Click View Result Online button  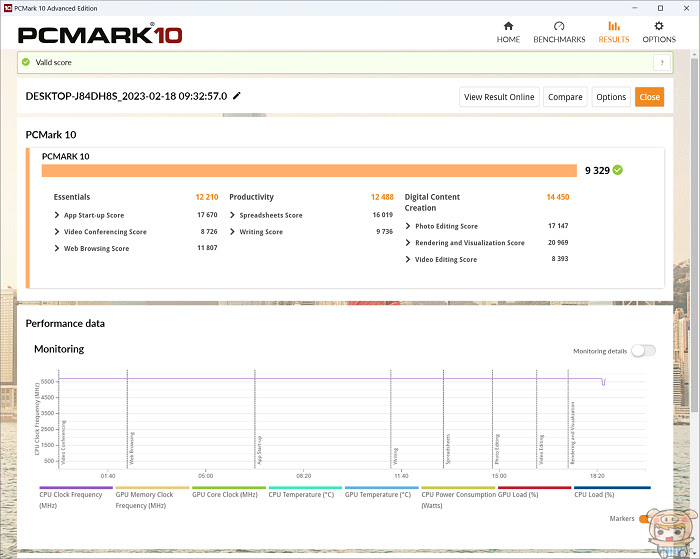pyautogui.click(x=499, y=97)
